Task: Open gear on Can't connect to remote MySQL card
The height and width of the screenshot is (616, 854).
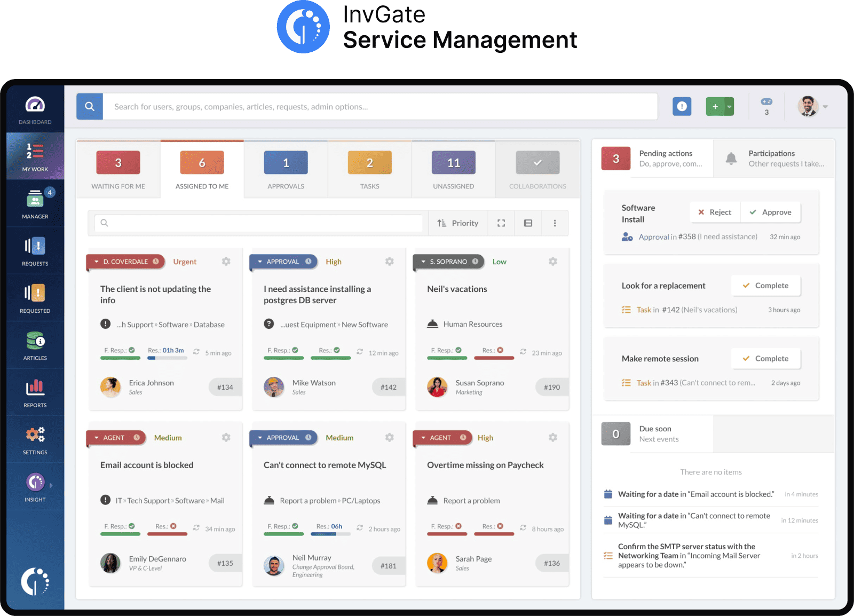Action: (390, 438)
